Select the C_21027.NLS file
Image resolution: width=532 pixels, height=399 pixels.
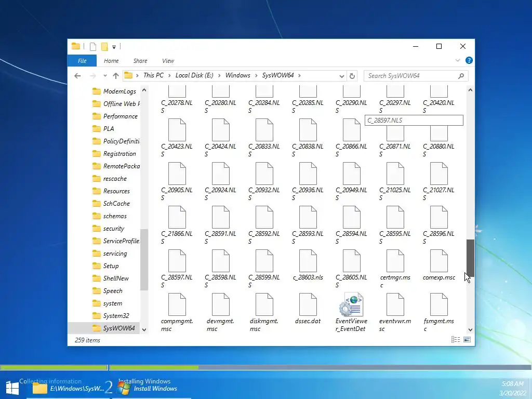pos(438,181)
